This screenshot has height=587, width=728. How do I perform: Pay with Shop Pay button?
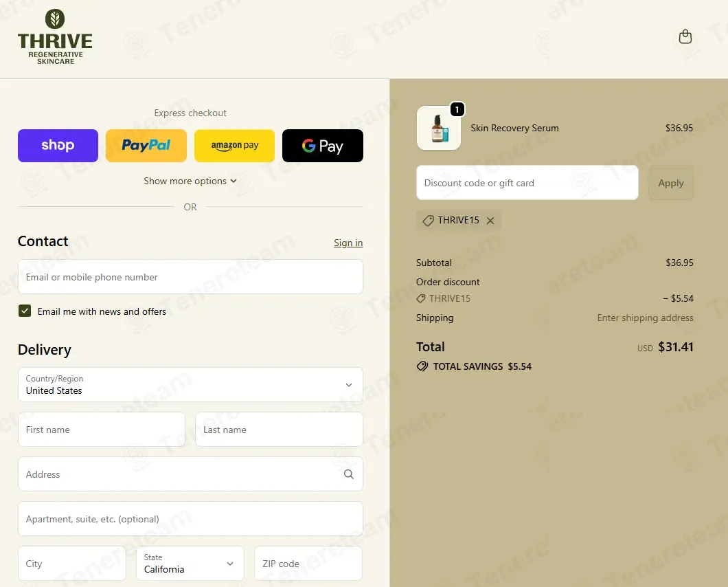point(58,146)
